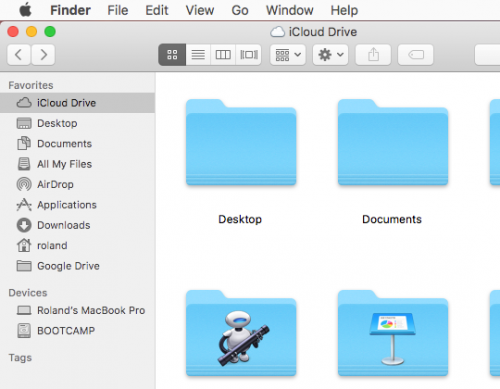This screenshot has height=389, width=500.
Task: Select the Documents folder in iCloud Drive
Action: 393,142
